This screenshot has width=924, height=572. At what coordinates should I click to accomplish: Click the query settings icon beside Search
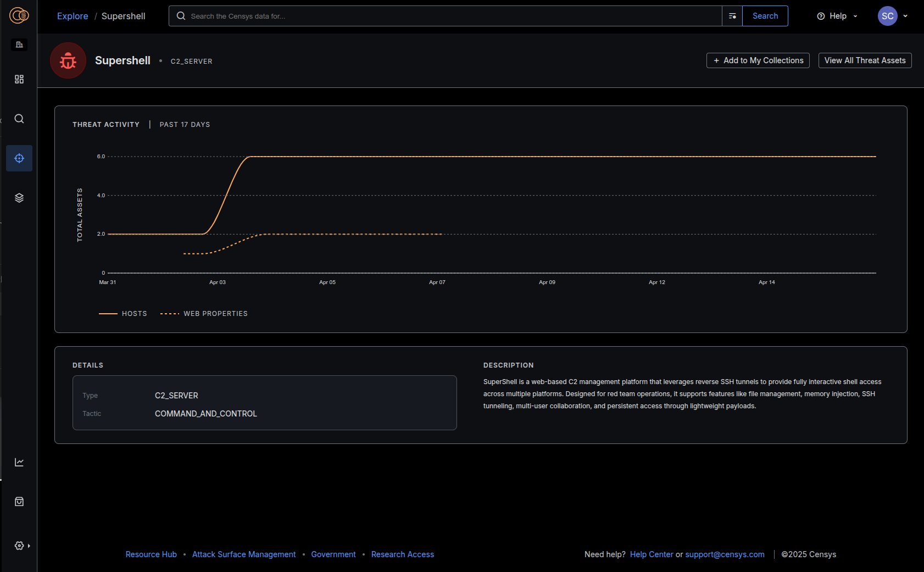point(732,16)
